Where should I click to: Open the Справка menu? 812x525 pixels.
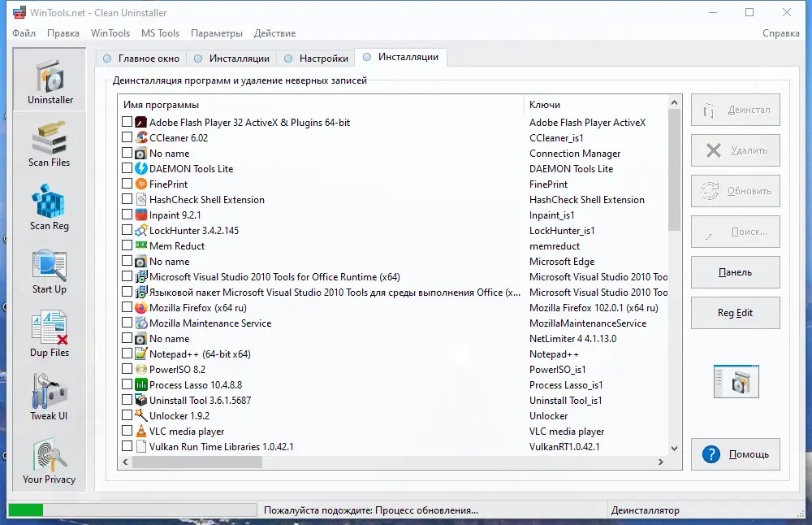coord(781,33)
